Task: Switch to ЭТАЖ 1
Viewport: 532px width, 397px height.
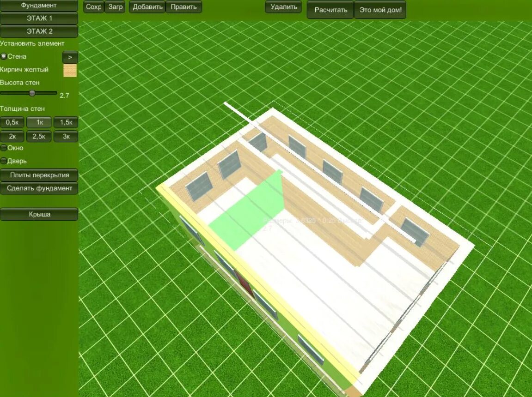Action: (x=39, y=18)
